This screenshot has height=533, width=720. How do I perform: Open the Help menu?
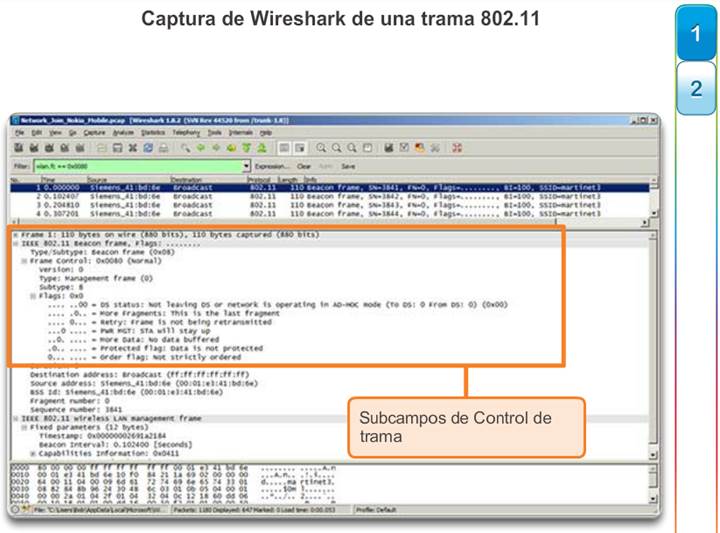coord(265,133)
